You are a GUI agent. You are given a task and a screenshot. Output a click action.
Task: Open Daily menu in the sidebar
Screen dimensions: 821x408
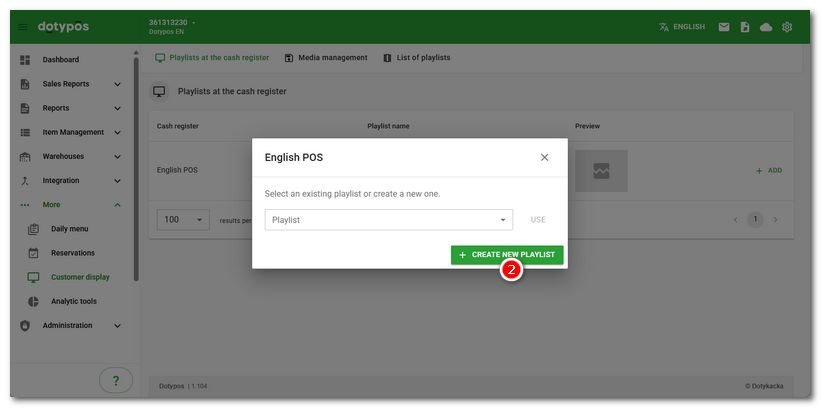tap(69, 229)
